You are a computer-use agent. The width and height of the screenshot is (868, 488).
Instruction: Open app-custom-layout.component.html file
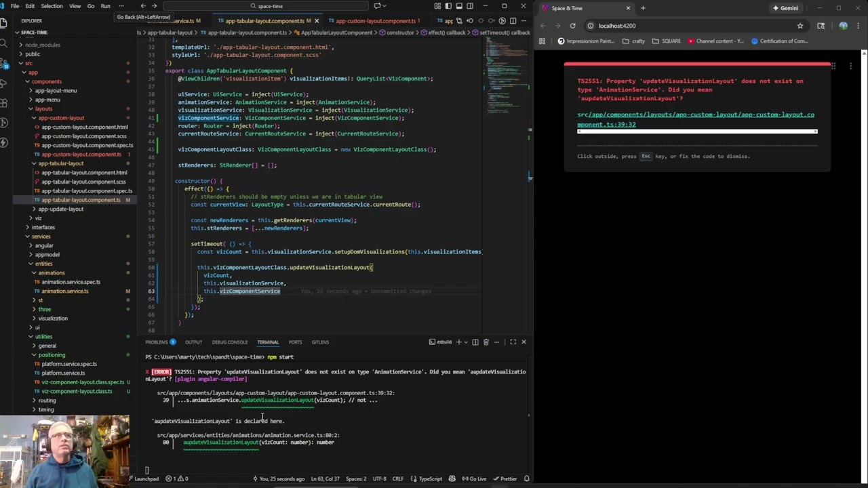[x=84, y=127]
